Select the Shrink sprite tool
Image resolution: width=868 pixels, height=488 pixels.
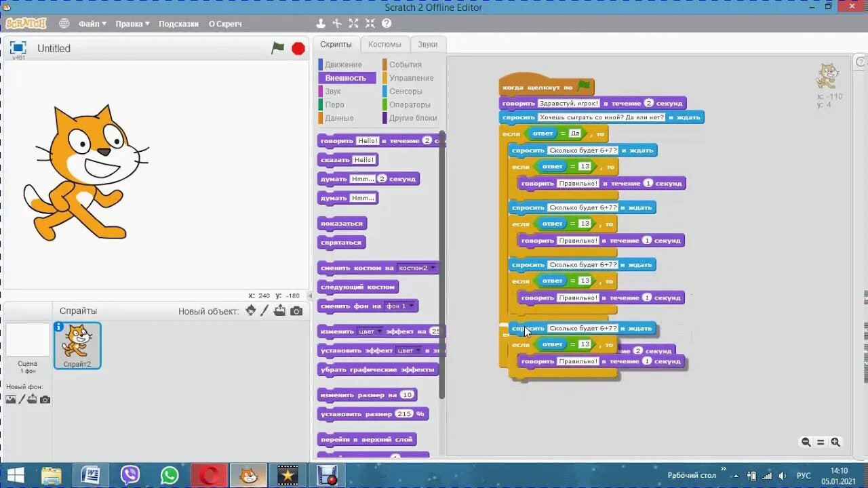point(370,23)
